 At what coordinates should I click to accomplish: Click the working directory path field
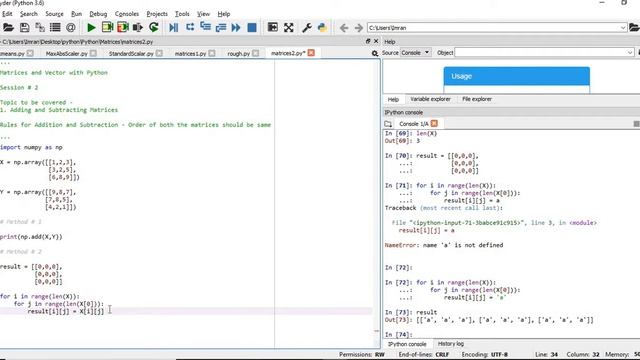pos(493,28)
